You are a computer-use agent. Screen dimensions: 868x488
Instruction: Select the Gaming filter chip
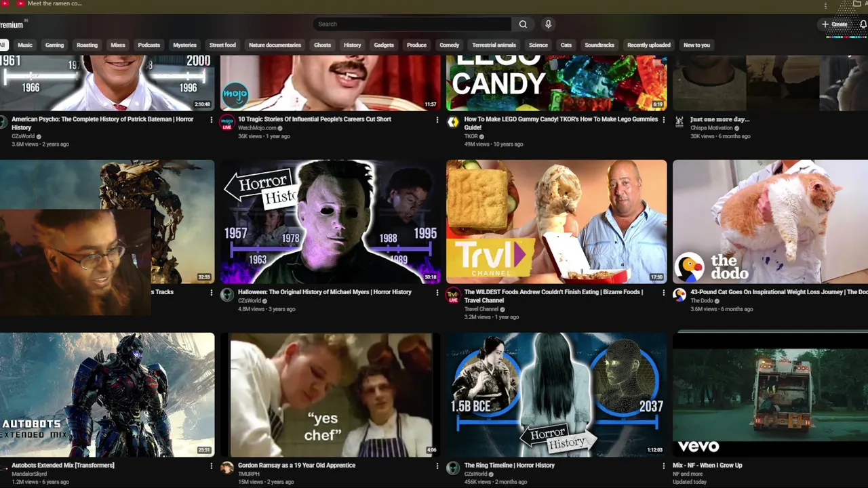click(x=54, y=45)
